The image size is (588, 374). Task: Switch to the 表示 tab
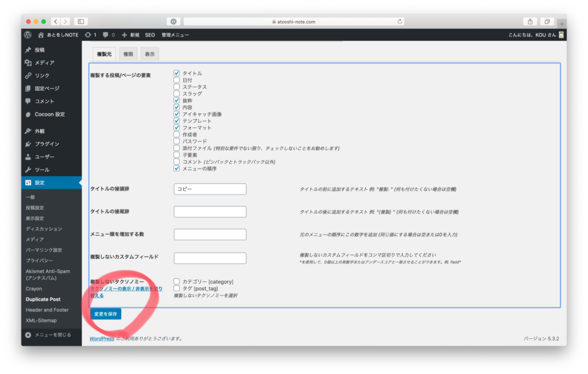point(149,54)
